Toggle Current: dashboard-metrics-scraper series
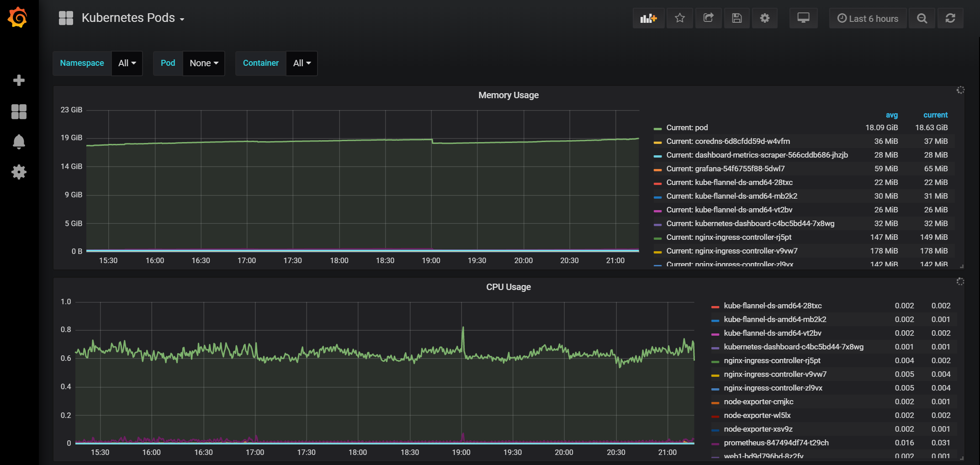The height and width of the screenshot is (465, 980). click(x=757, y=155)
